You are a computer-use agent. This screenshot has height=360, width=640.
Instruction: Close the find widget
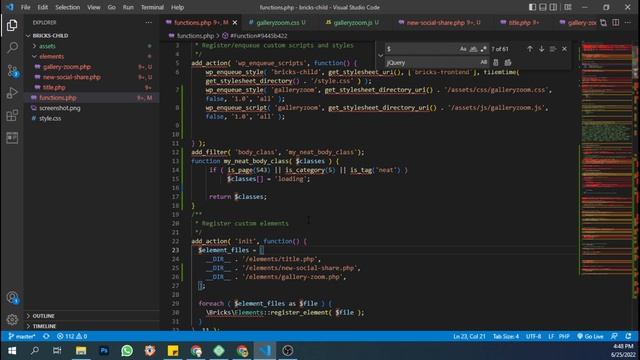(564, 49)
